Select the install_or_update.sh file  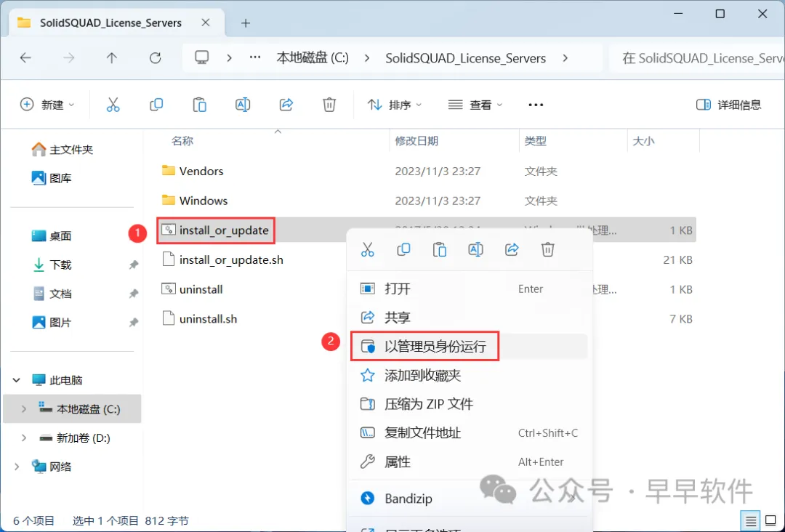pos(223,259)
